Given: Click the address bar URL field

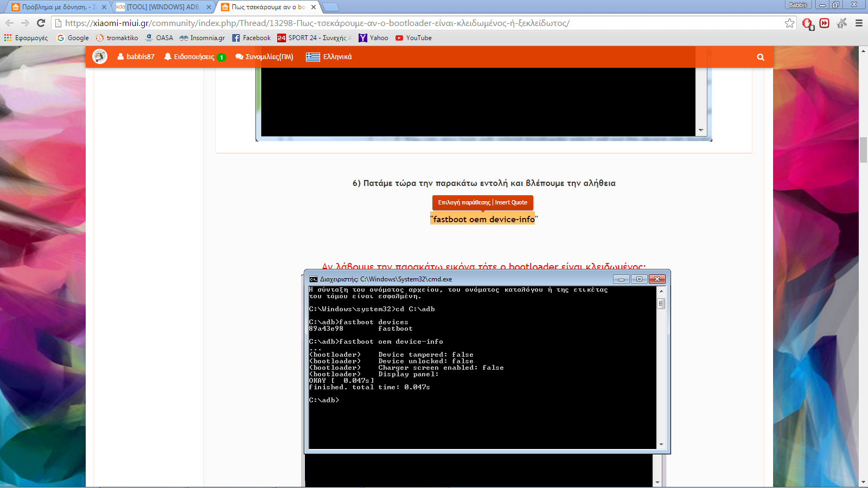Looking at the screenshot, I should coord(380,23).
